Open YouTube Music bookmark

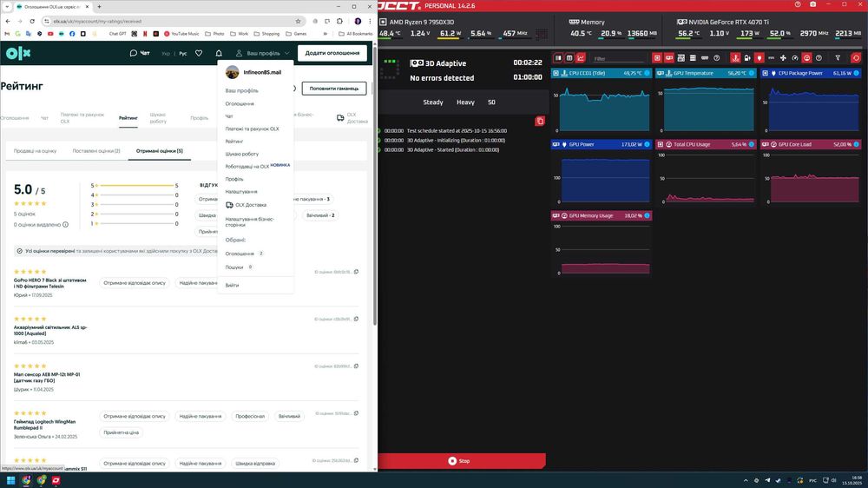tap(181, 34)
